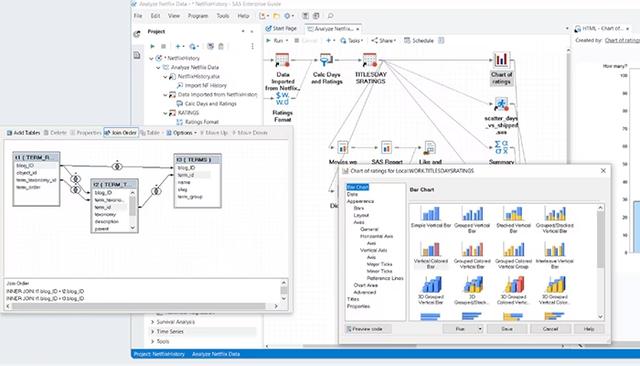Viewport: 640px width, 366px height.
Task: Click the Summary statistics node icon
Action: pyautogui.click(x=501, y=147)
